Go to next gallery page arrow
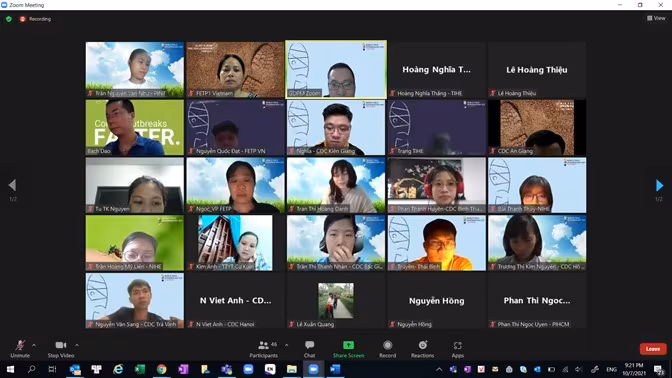The width and height of the screenshot is (672, 378). 659,185
